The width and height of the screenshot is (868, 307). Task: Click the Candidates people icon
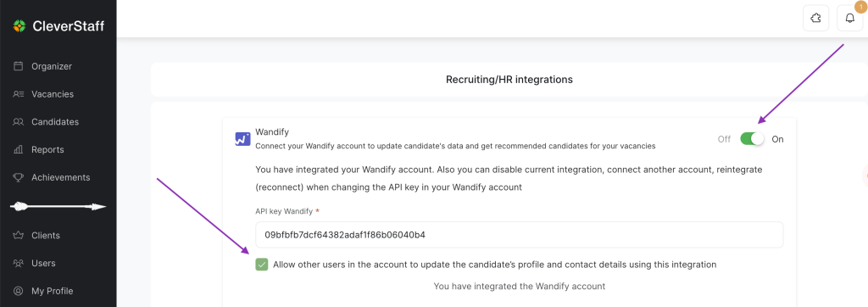coord(19,122)
